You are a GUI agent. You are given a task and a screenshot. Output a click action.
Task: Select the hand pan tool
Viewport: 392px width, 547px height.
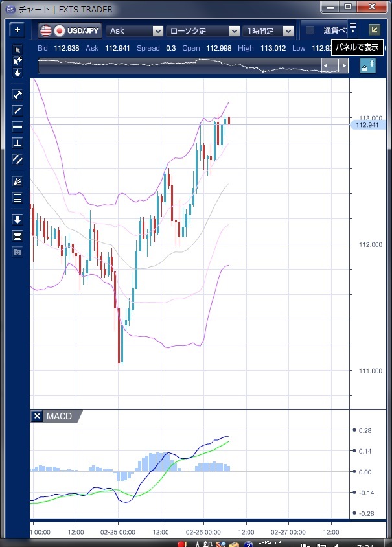(x=17, y=73)
